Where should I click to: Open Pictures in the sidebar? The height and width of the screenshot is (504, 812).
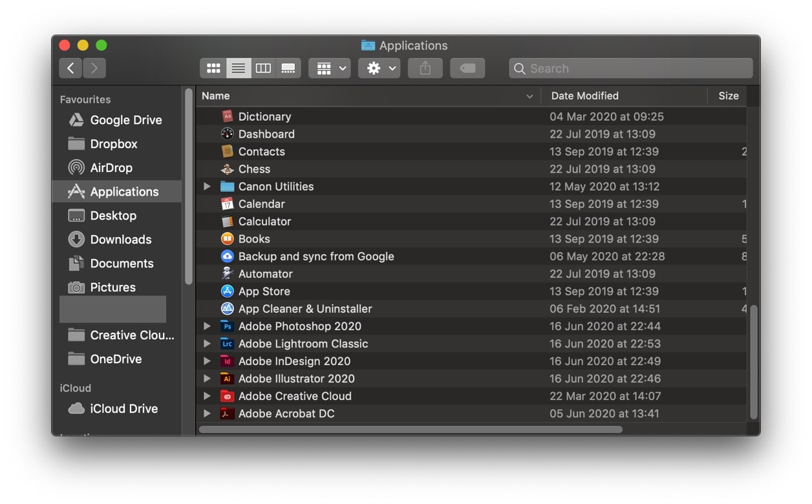118,287
